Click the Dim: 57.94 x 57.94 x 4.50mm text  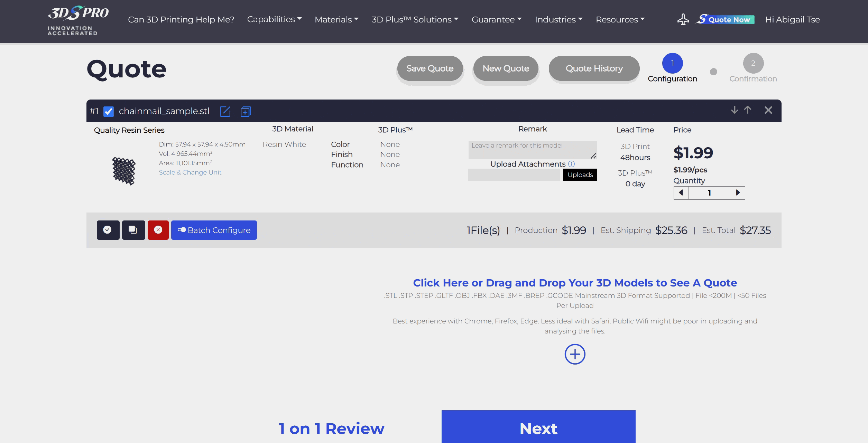pyautogui.click(x=202, y=144)
